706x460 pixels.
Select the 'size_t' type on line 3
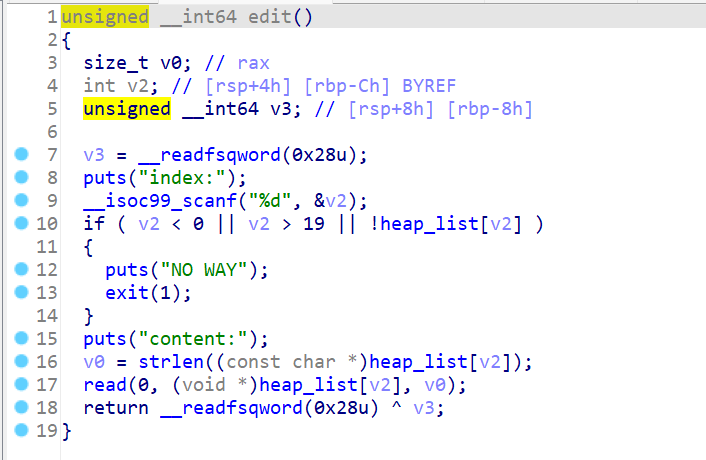click(x=116, y=63)
